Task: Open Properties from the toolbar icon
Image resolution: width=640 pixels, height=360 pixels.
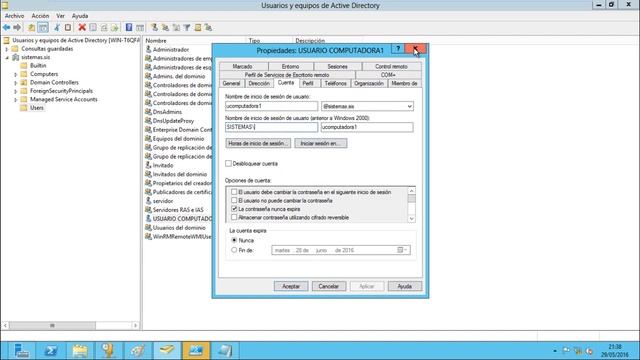Action: (93, 27)
